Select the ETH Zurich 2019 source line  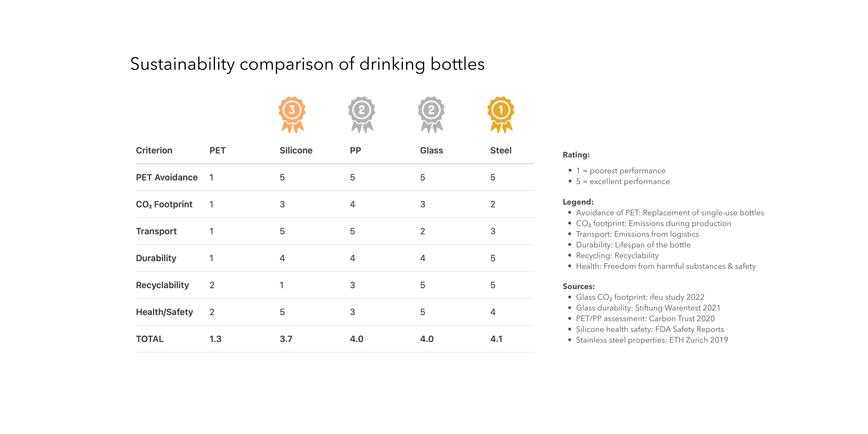click(x=652, y=340)
